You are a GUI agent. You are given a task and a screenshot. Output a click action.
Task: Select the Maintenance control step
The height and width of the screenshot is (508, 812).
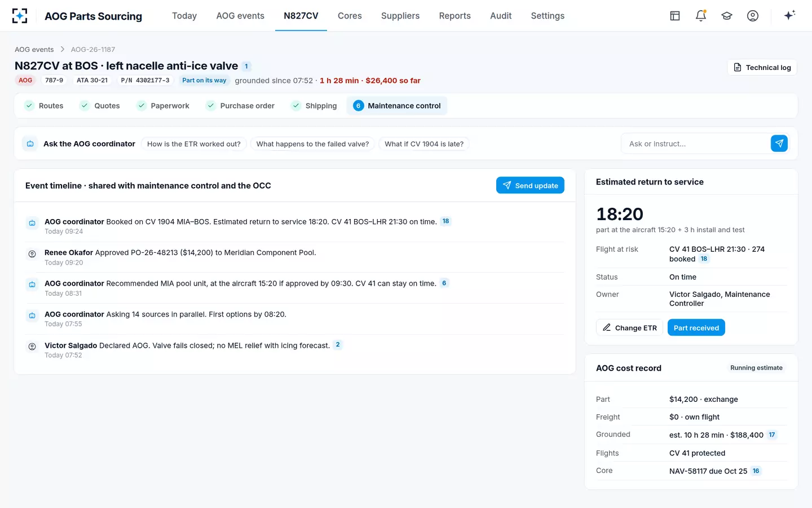coord(397,106)
